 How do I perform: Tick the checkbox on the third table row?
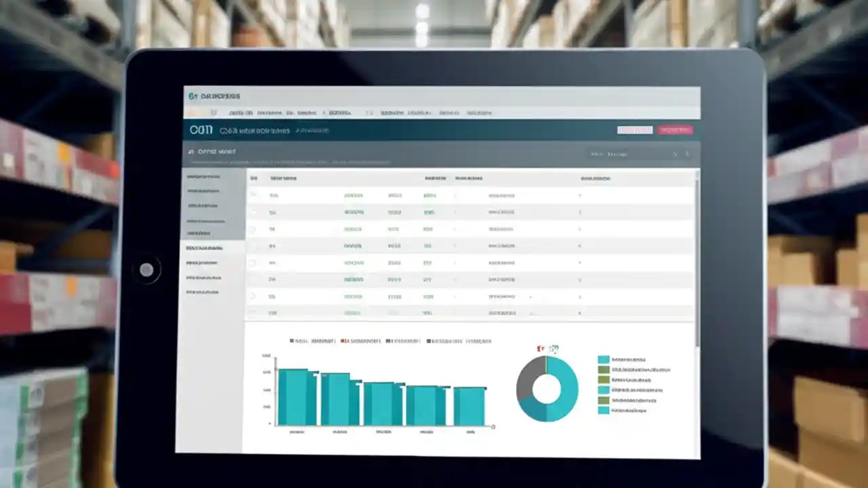[252, 230]
